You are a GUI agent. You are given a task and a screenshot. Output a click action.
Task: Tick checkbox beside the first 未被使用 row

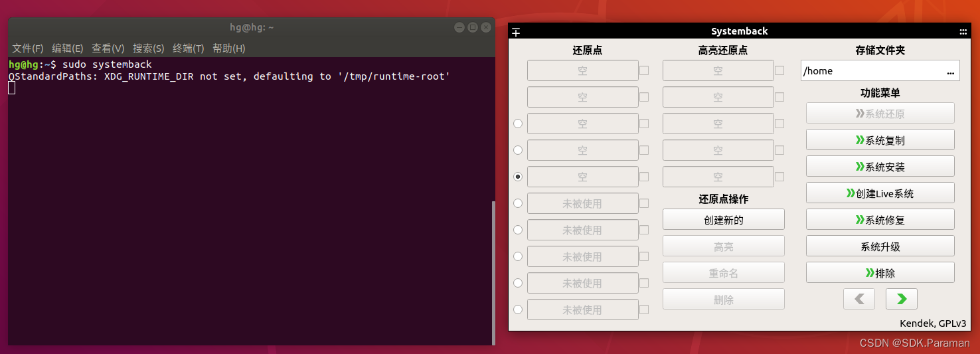[644, 203]
